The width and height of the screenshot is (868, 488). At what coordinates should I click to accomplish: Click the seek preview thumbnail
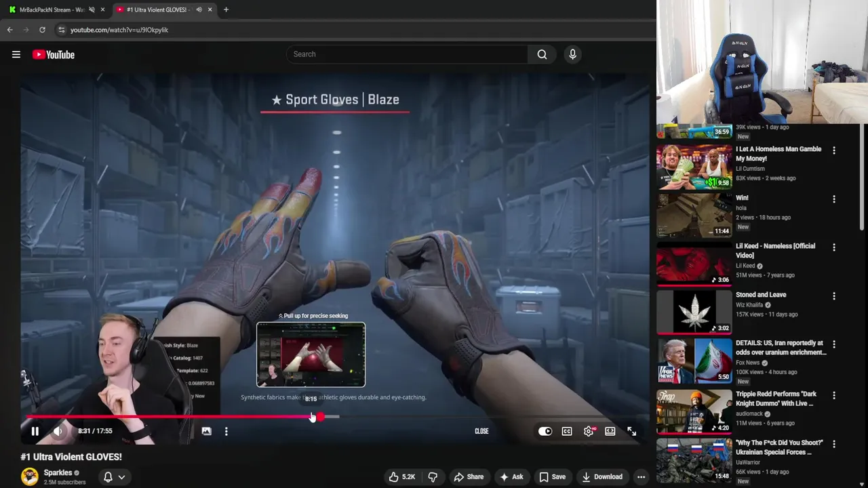click(311, 354)
